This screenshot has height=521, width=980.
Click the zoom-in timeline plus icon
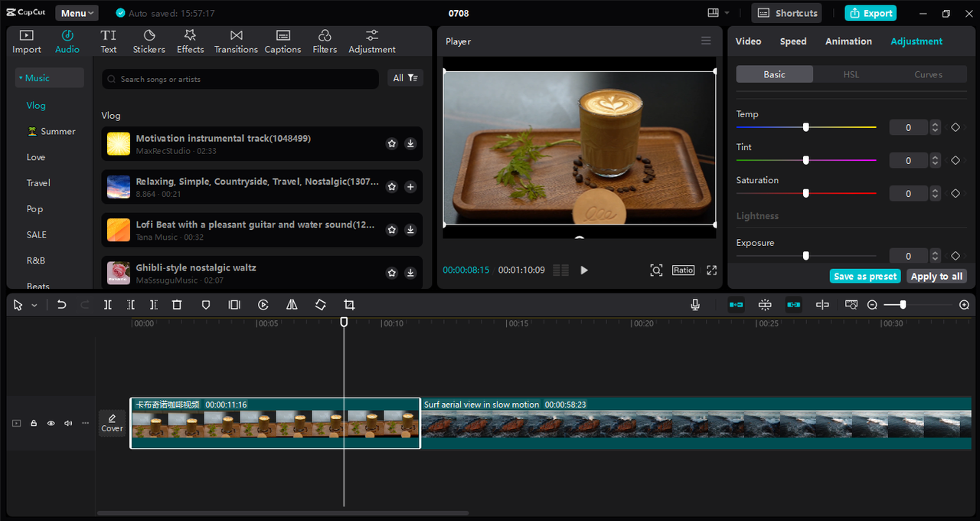click(964, 305)
